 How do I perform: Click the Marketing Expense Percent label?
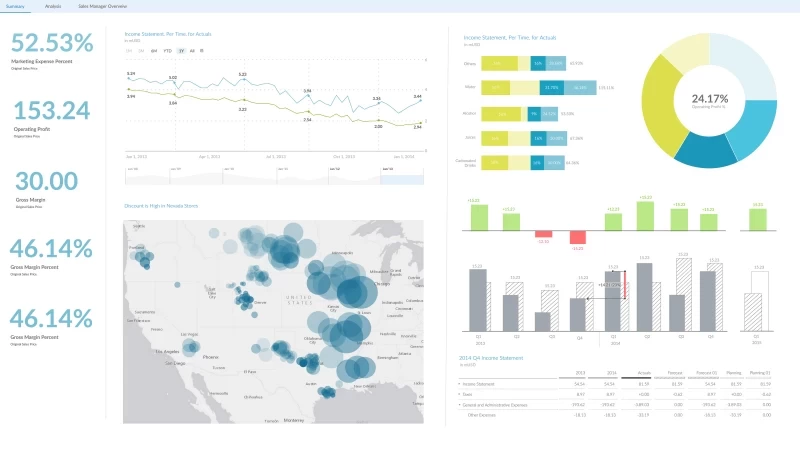click(x=42, y=61)
